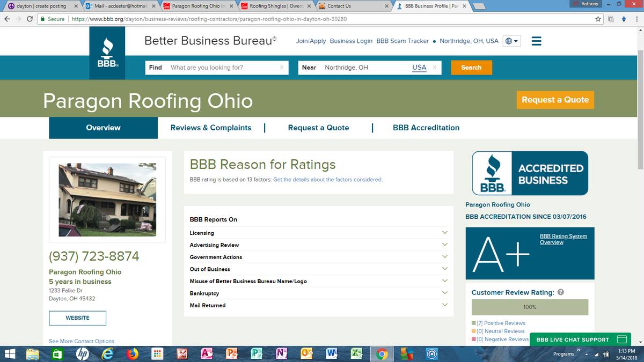Click the Chrome menu three-dots icon
The width and height of the screenshot is (644, 362).
pos(637,19)
